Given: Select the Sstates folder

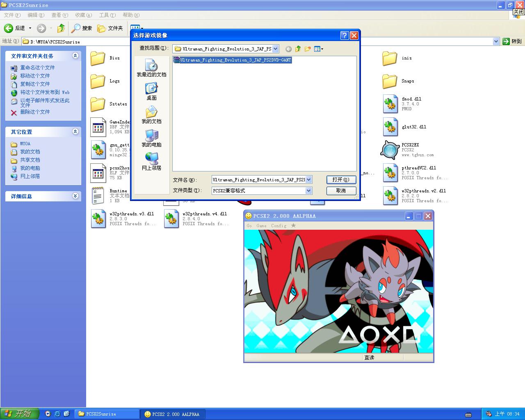Looking at the screenshot, I should point(108,104).
